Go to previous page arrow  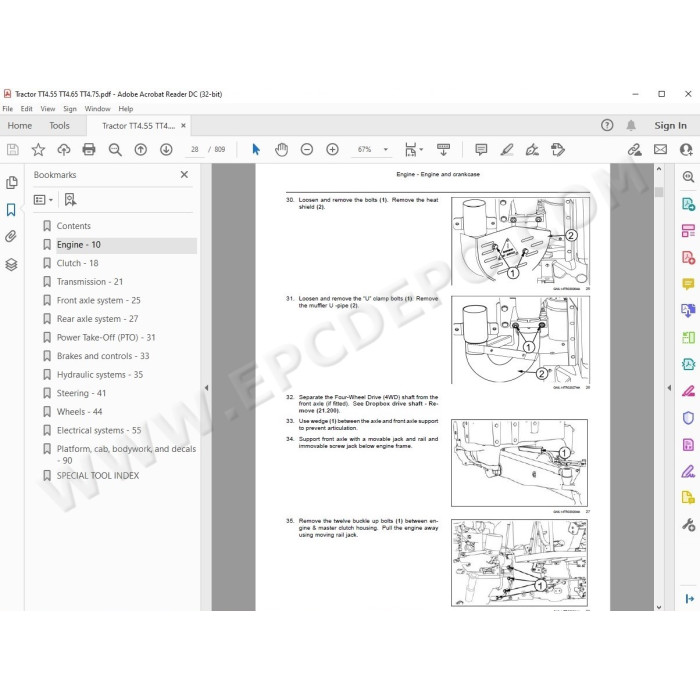tap(141, 150)
